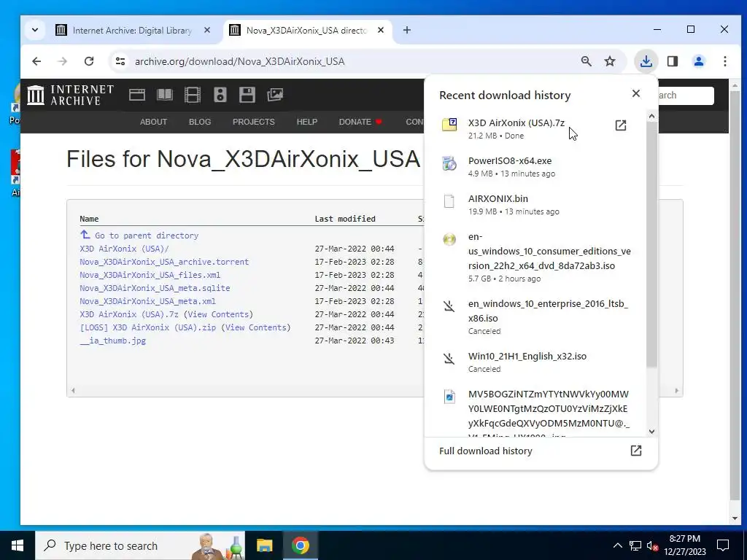Viewport: 747px width, 560px height.
Task: Open the Internet Archive images icon
Action: [275, 95]
